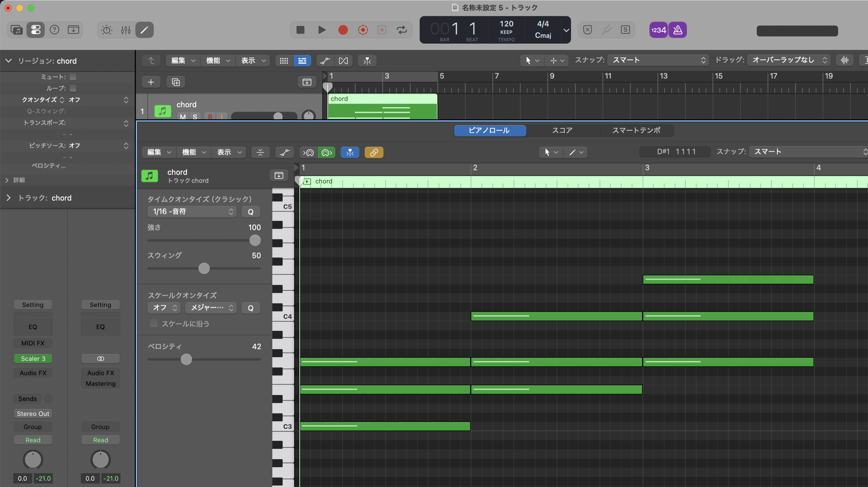
Task: Toggle MIDI Out icon in piano roll
Action: point(326,153)
